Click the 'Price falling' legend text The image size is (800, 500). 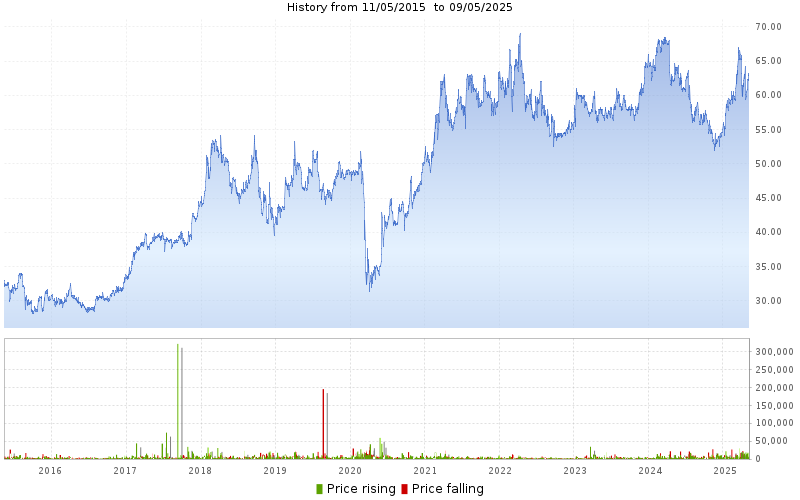[447, 489]
